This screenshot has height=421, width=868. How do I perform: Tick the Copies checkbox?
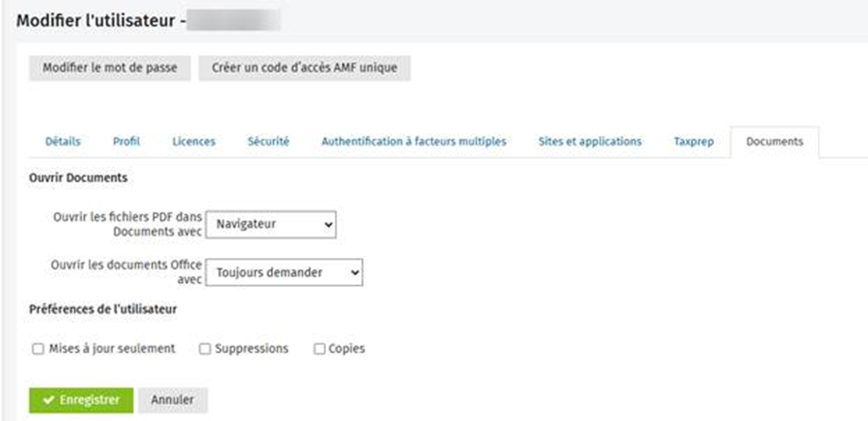(x=319, y=349)
